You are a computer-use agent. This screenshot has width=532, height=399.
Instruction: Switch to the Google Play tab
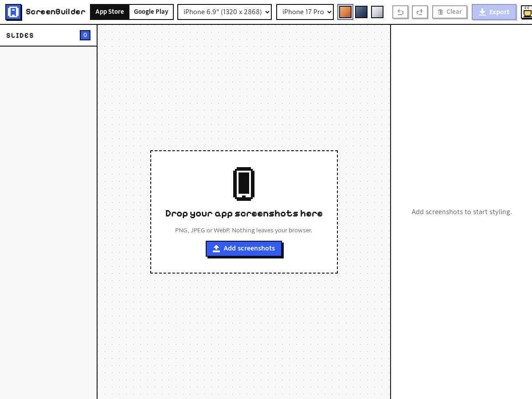151,12
